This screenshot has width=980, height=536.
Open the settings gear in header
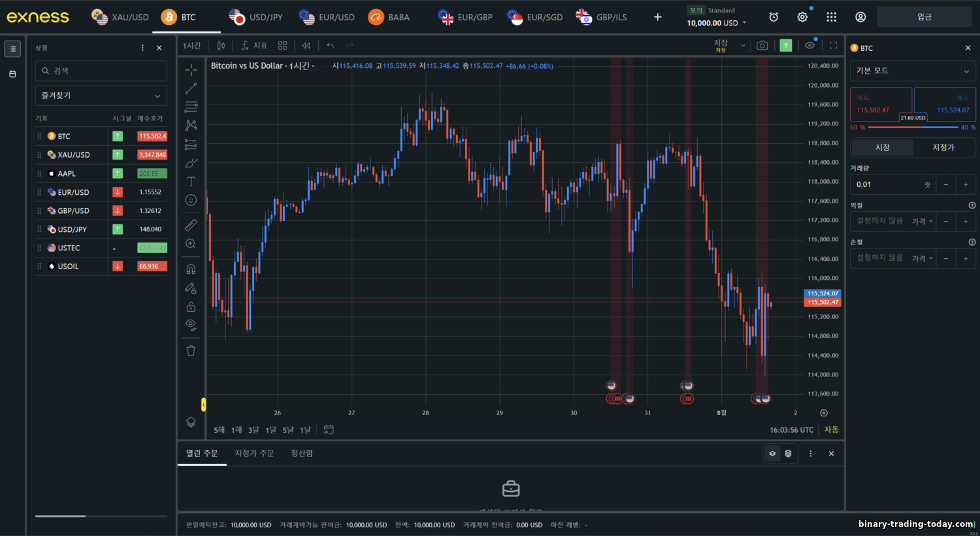coord(802,17)
